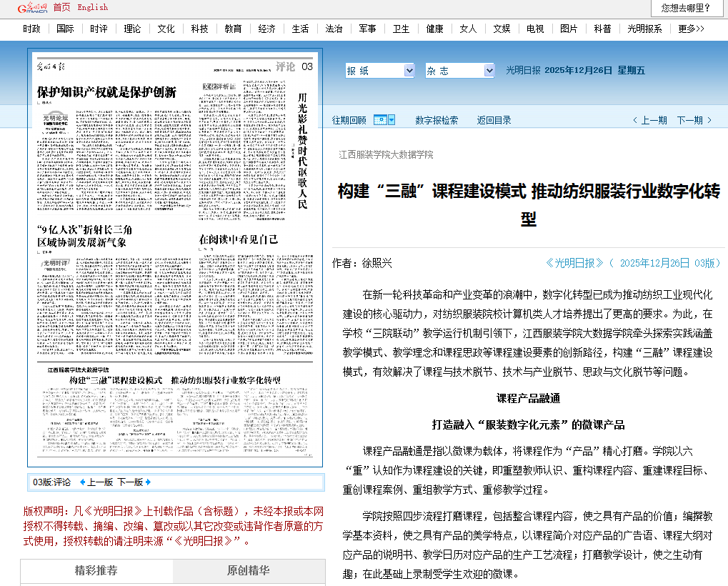Switch to the 原创精华 tab
This screenshot has height=586, width=728.
click(x=249, y=571)
